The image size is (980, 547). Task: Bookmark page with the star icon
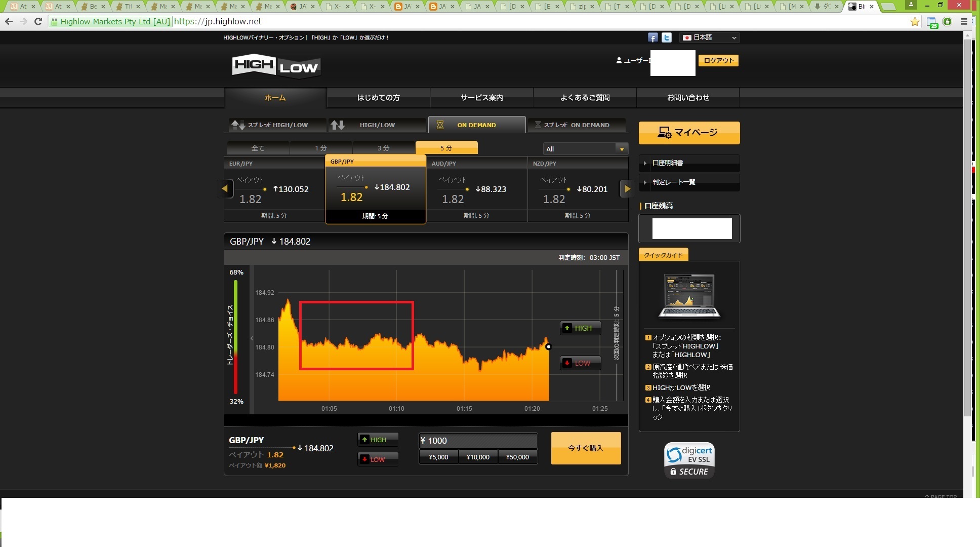coord(915,21)
